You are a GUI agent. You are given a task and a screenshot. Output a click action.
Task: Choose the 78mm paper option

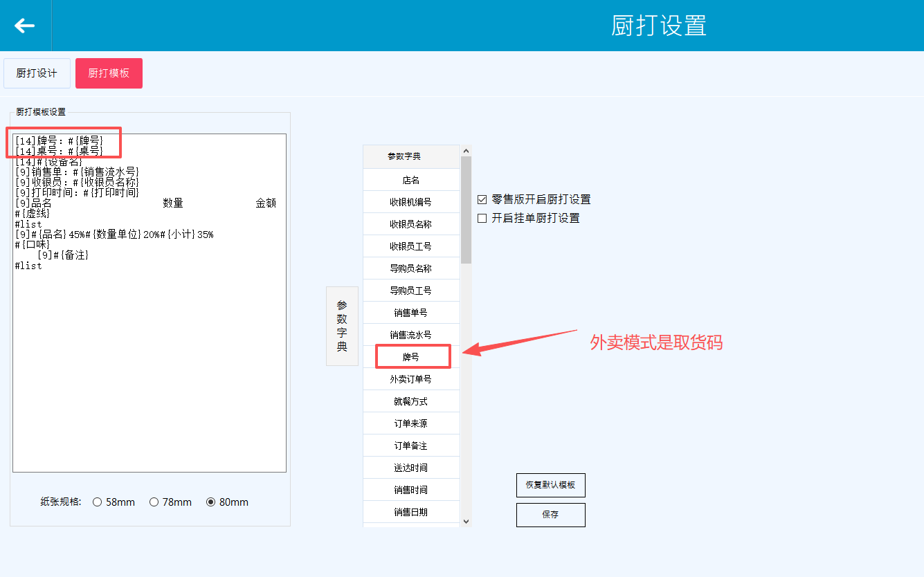pos(154,502)
